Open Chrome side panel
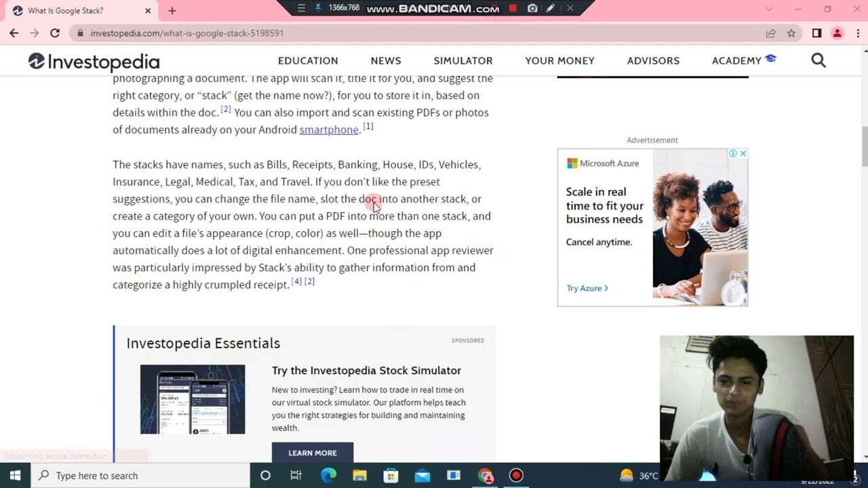 click(816, 33)
